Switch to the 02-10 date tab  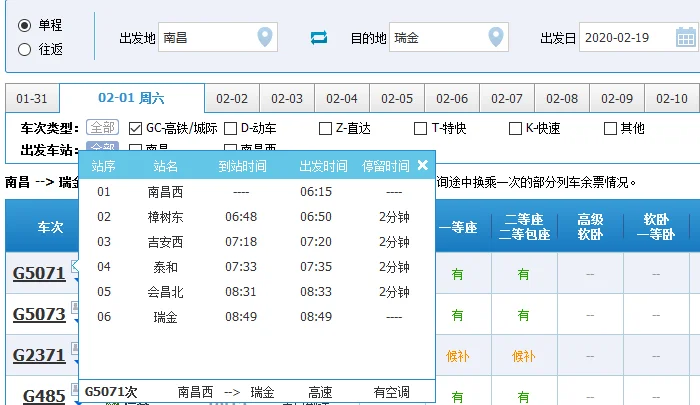pos(671,98)
